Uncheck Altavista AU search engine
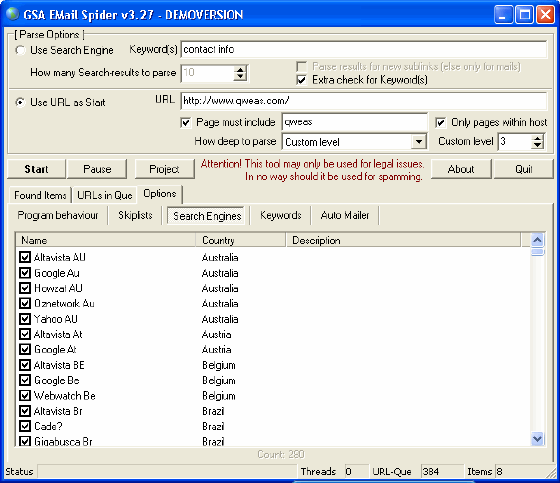The width and height of the screenshot is (560, 483). click(x=25, y=257)
